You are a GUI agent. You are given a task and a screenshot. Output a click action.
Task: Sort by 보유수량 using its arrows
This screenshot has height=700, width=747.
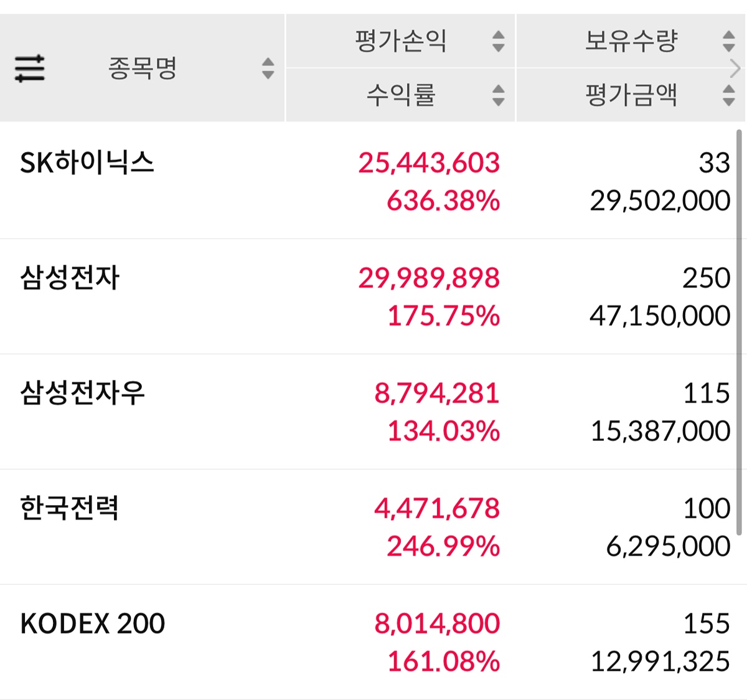(728, 41)
